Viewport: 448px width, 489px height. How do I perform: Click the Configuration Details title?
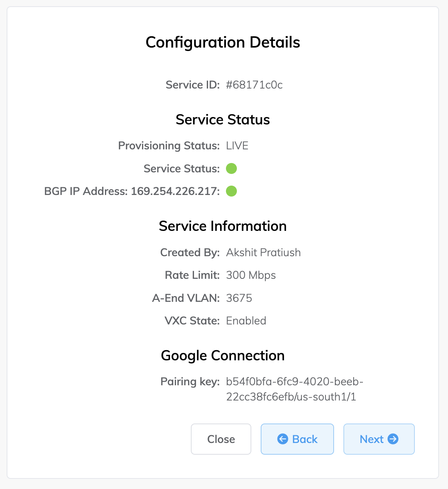point(223,43)
